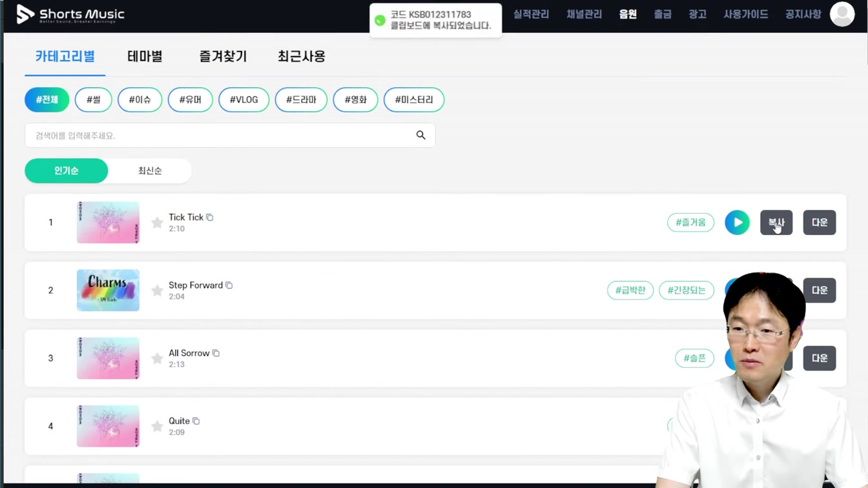Click the Shorts Music logo
868x488 pixels.
[70, 14]
